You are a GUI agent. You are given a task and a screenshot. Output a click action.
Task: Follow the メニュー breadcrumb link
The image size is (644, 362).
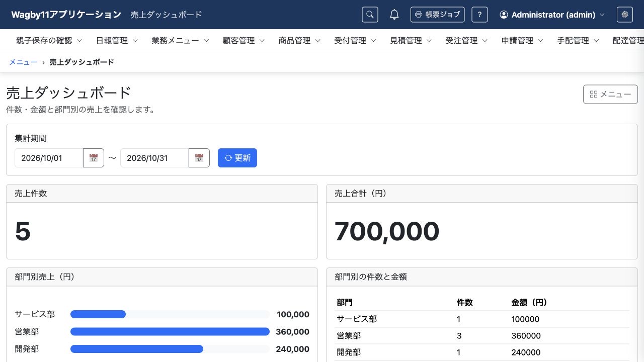tap(23, 62)
